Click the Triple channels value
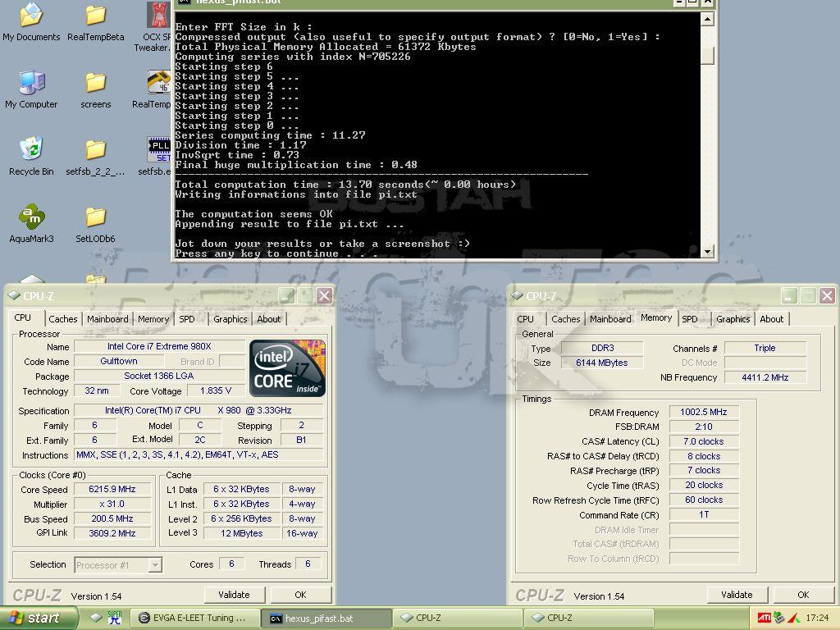Screen dimensions: 840x630 pyautogui.click(x=765, y=348)
